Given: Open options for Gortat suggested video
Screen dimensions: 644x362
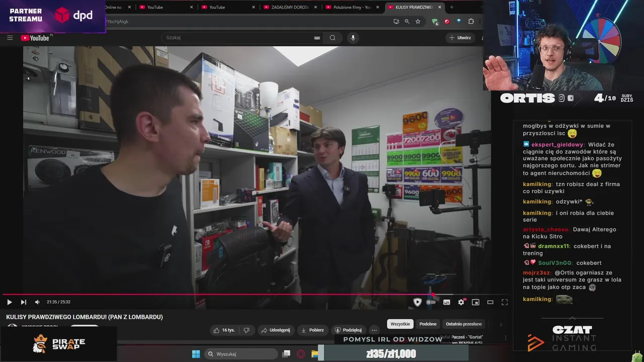Looking at the screenshot, I should click(x=506, y=337).
